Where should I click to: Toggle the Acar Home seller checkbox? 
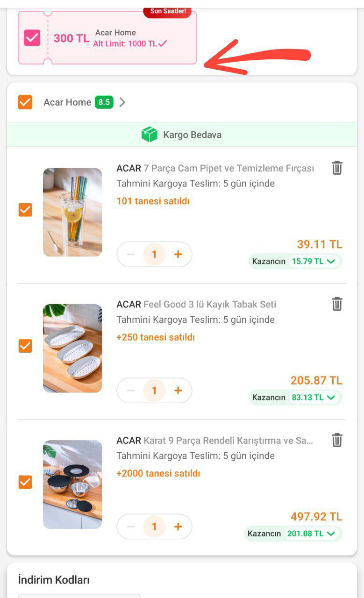[x=25, y=102]
